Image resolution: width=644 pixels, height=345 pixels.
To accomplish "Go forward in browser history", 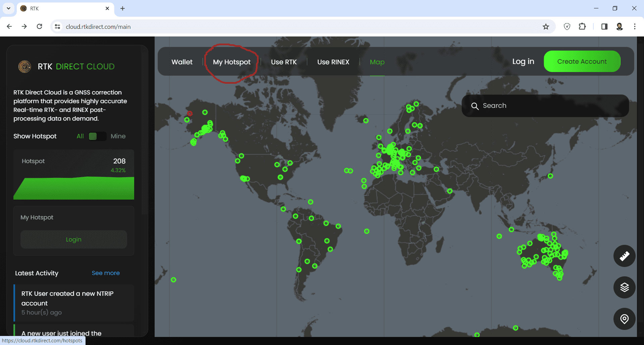I will [24, 26].
